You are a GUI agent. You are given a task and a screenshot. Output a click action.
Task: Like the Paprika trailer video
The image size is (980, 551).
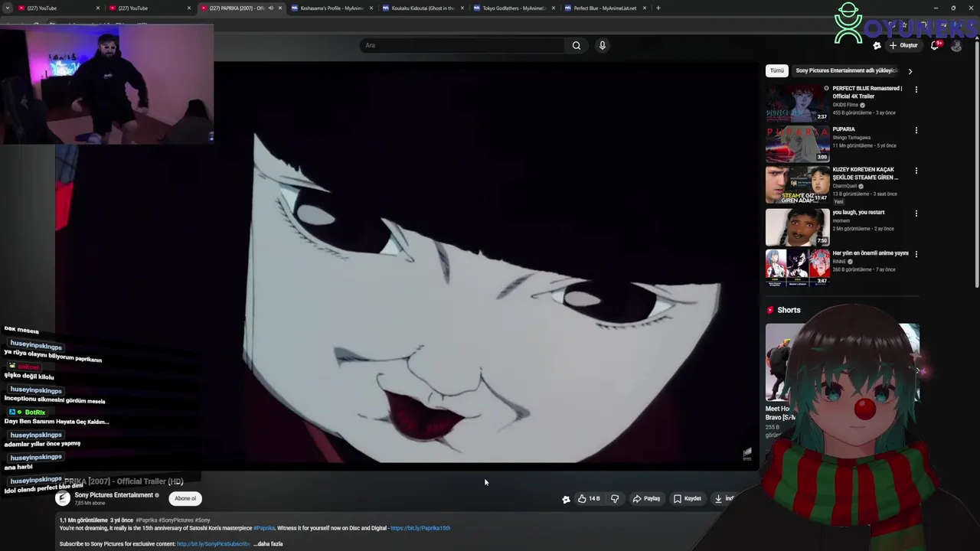pyautogui.click(x=589, y=499)
